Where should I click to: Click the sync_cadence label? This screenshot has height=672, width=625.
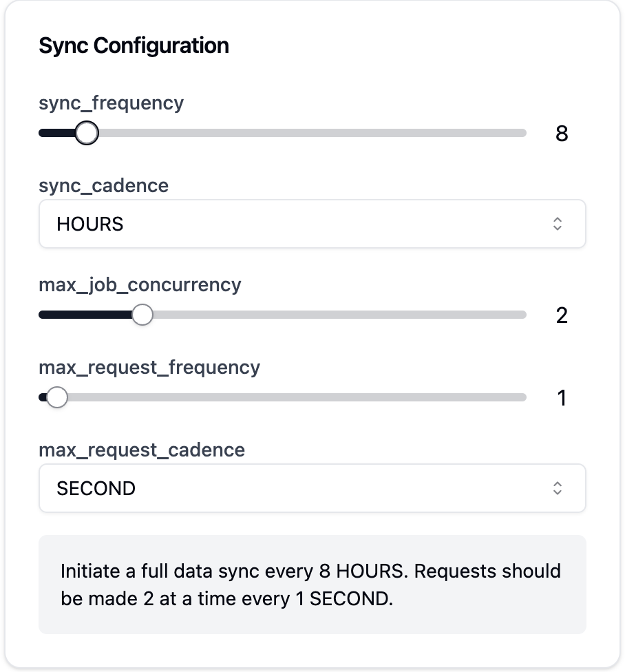pyautogui.click(x=104, y=186)
